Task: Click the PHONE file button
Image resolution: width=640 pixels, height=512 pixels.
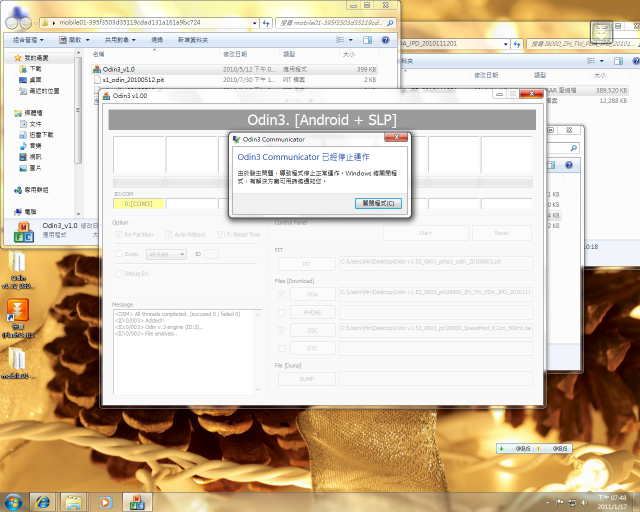Action: tap(313, 312)
